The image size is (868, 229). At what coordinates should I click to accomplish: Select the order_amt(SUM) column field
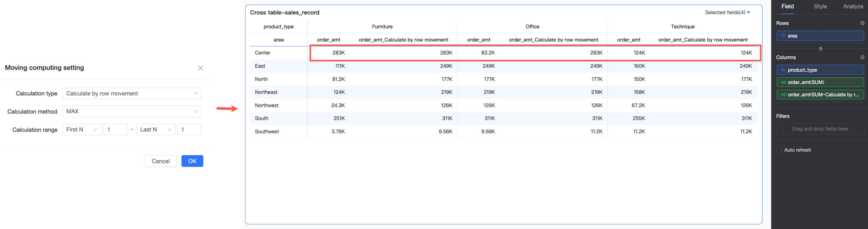(820, 82)
